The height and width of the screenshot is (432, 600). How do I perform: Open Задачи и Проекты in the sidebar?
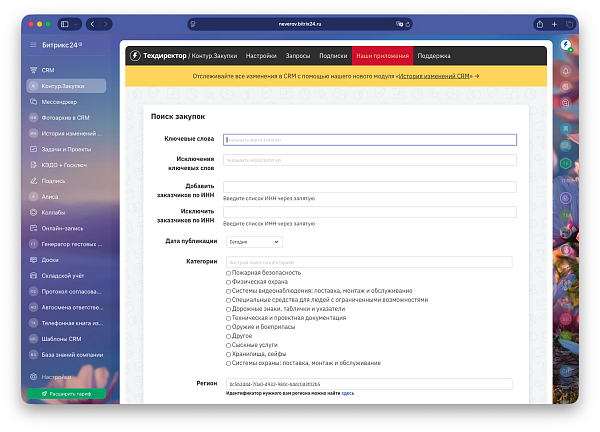[x=66, y=149]
